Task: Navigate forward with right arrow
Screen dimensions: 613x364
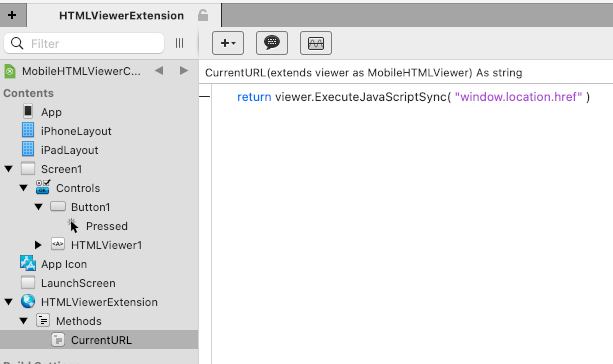Action: tap(184, 71)
